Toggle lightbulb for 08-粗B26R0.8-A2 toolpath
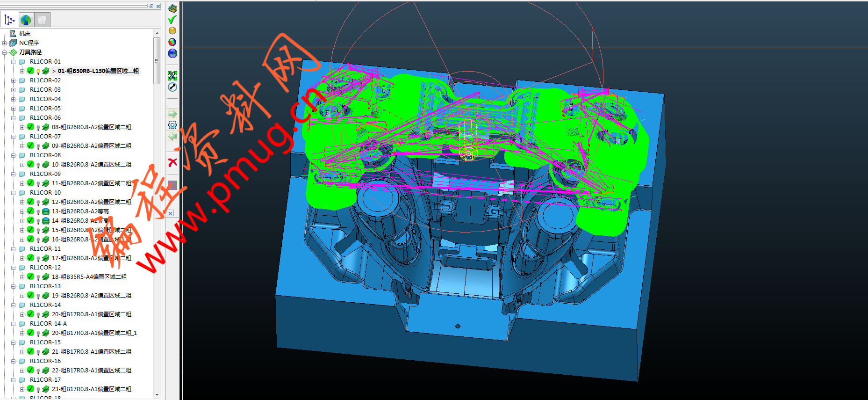The width and height of the screenshot is (868, 400). click(x=38, y=128)
